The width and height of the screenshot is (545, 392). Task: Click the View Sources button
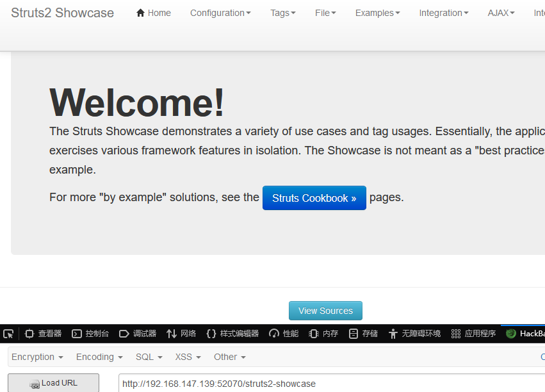point(325,311)
